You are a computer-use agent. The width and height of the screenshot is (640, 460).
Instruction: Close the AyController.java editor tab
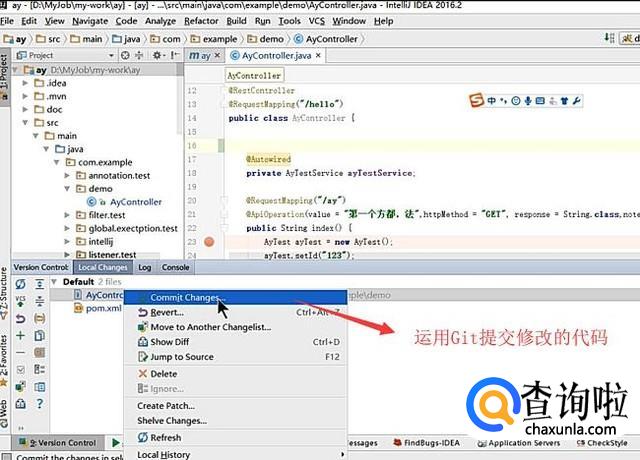(318, 55)
